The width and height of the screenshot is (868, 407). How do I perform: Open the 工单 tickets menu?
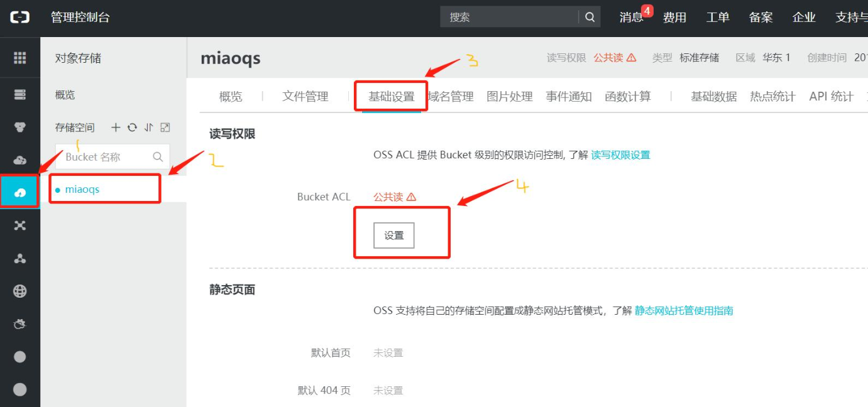point(718,18)
